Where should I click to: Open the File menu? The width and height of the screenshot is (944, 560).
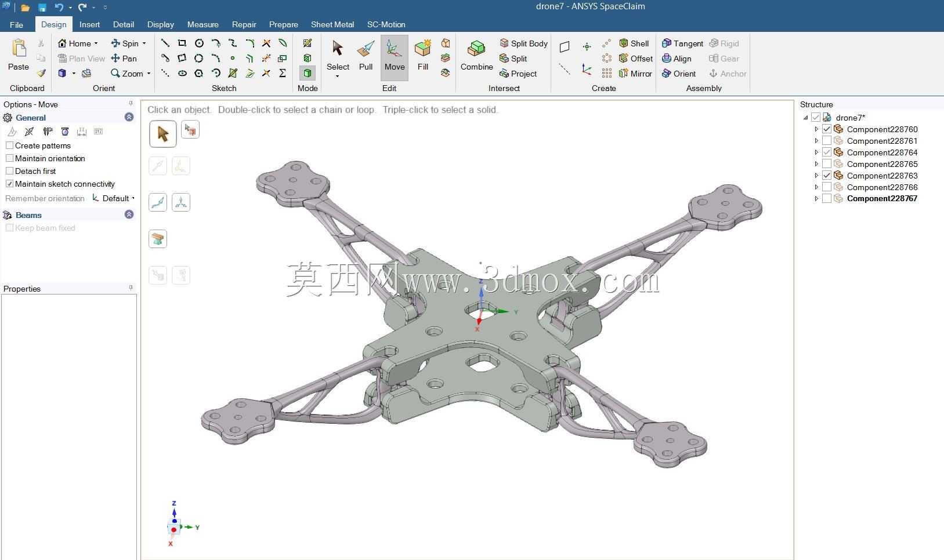[x=16, y=24]
